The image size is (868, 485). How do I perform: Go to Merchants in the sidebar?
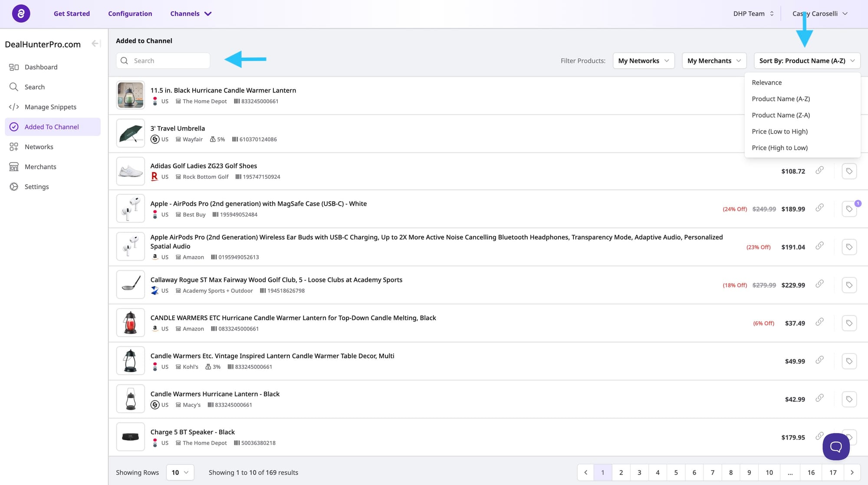pos(40,167)
